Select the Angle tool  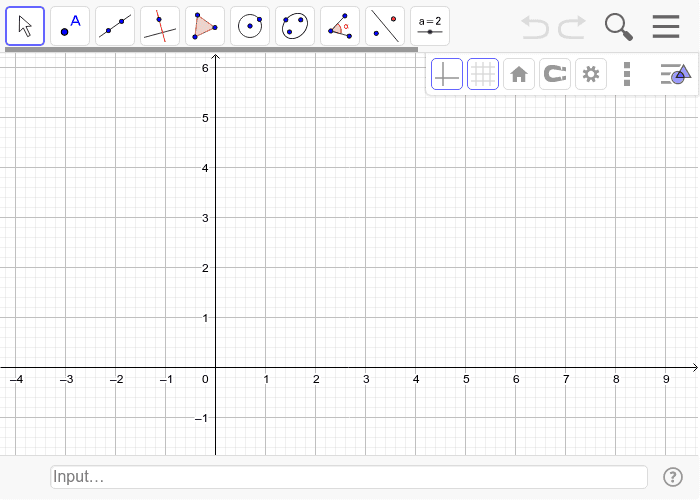point(340,26)
